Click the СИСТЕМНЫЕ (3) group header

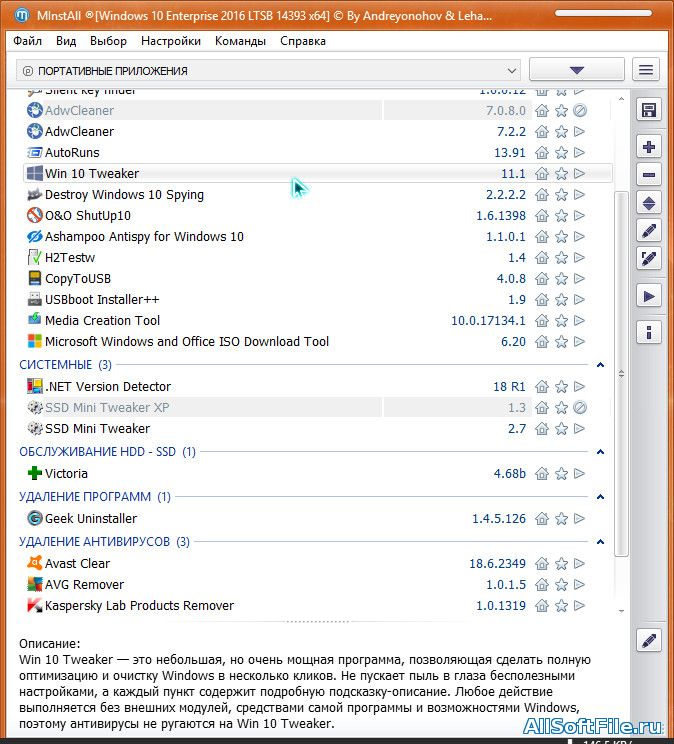click(66, 365)
